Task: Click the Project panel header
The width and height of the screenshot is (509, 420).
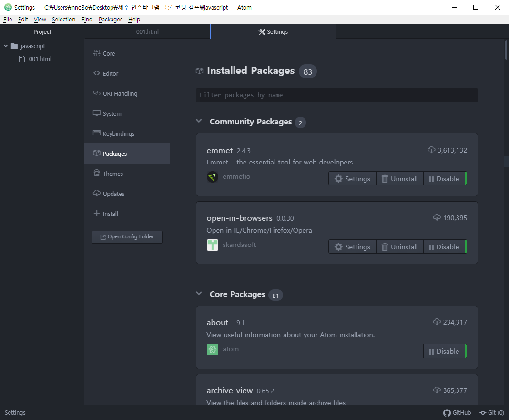Action: [x=42, y=32]
